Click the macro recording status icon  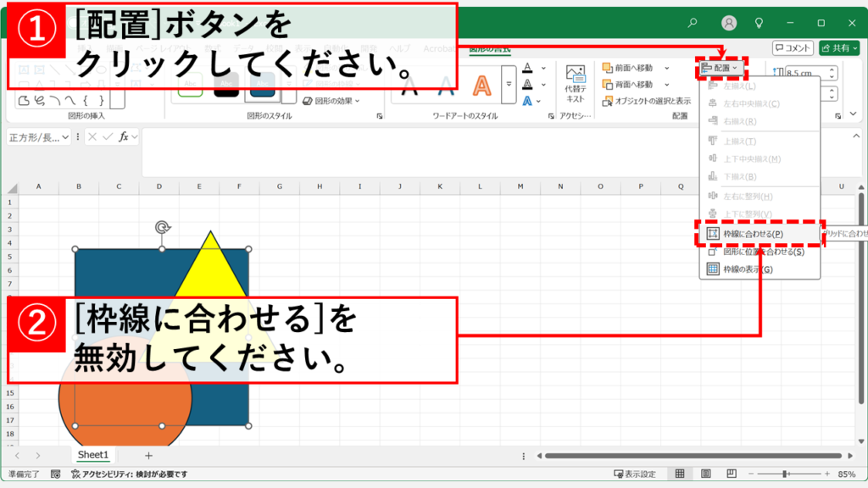pyautogui.click(x=55, y=474)
